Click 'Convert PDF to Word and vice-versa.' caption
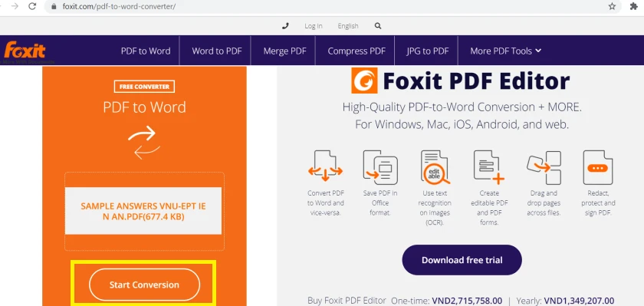The height and width of the screenshot is (306, 644). click(326, 203)
